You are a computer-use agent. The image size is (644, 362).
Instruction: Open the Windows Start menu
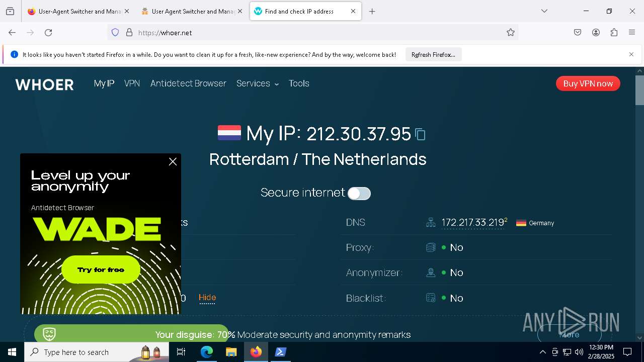12,352
